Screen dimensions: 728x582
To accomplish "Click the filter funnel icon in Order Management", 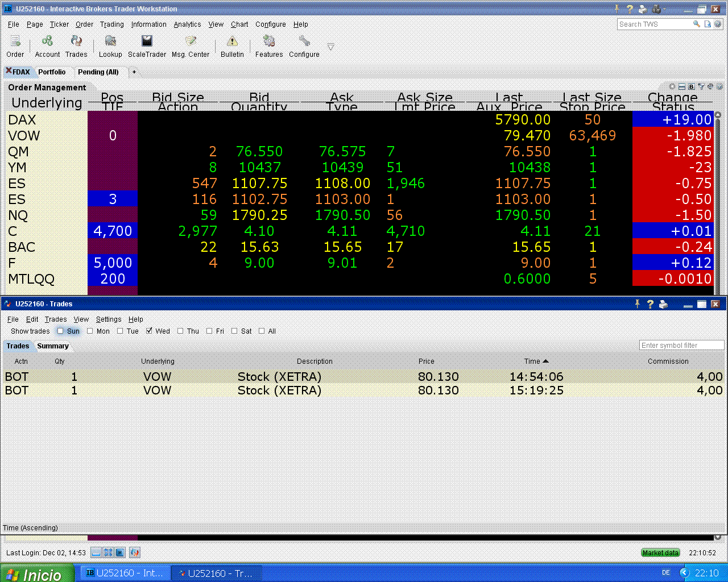I will (701, 87).
